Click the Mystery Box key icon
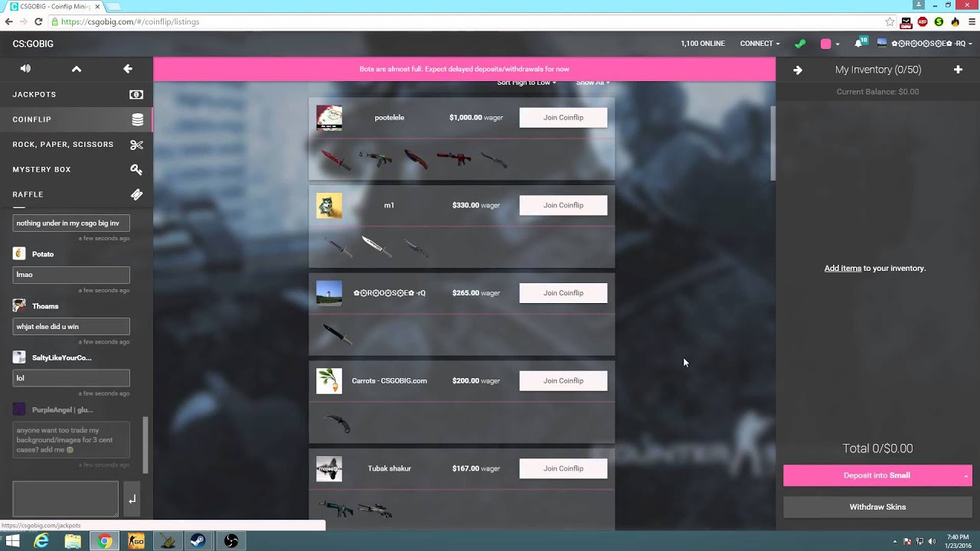Viewport: 980px width, 551px height. click(x=136, y=169)
